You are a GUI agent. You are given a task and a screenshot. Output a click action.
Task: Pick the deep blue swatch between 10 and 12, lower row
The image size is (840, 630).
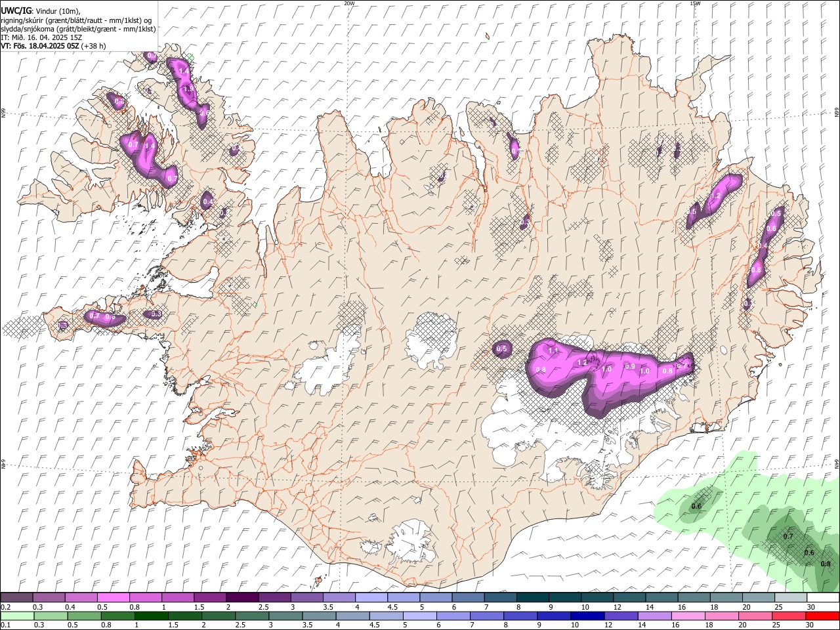coord(588,616)
